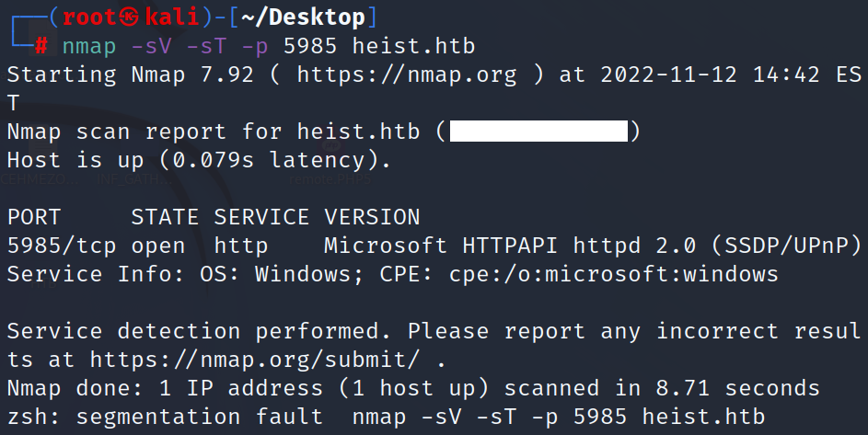This screenshot has width=868, height=435.
Task: Click the open state value
Action: pyautogui.click(x=158, y=246)
